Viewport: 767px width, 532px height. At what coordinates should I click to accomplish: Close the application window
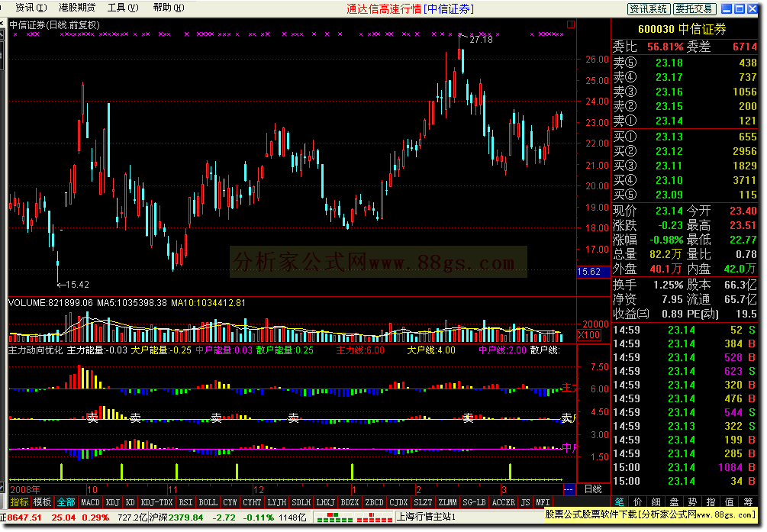(752, 9)
